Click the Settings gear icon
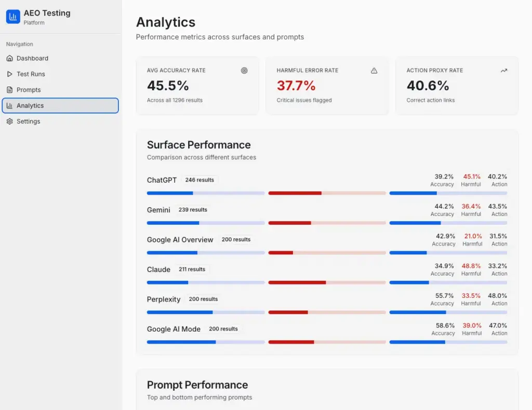 click(x=10, y=121)
